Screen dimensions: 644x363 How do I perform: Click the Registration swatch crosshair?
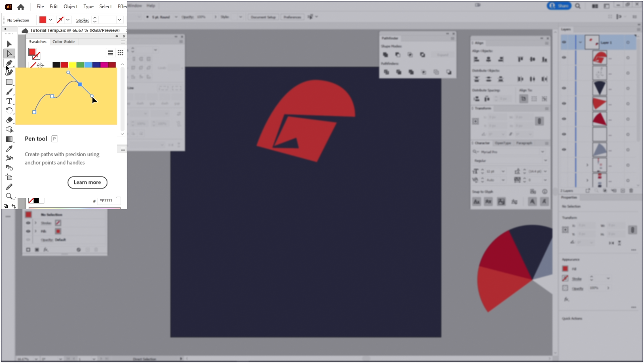point(40,65)
